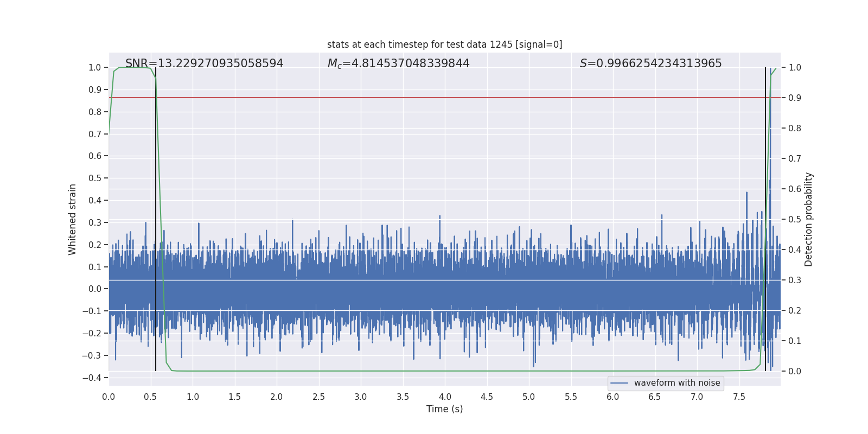Select the 0.9 tick on the Whitened strain axis
The height and width of the screenshot is (434, 868).
(95, 90)
